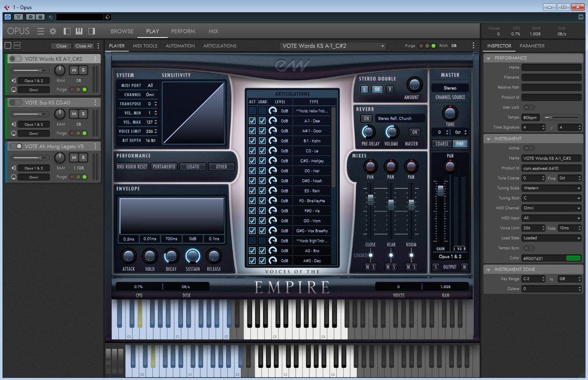Adjust the Stereo Double Amount knob
Viewport: 588px width, 380px height.
click(414, 84)
